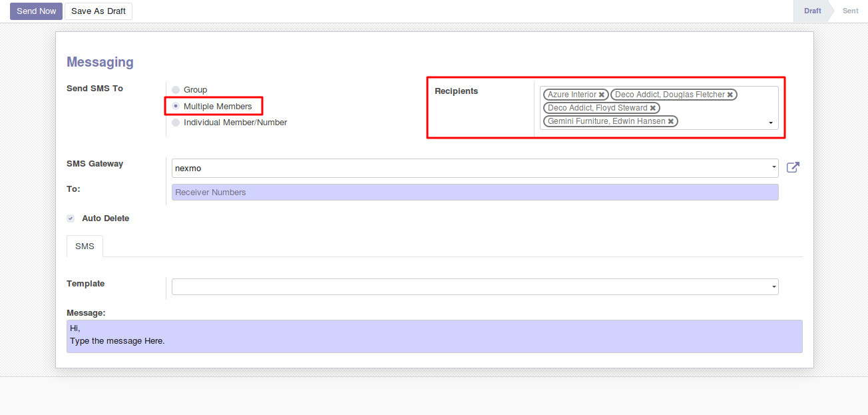Click the Receiver Numbers input field
The height and width of the screenshot is (415, 868).
click(474, 193)
